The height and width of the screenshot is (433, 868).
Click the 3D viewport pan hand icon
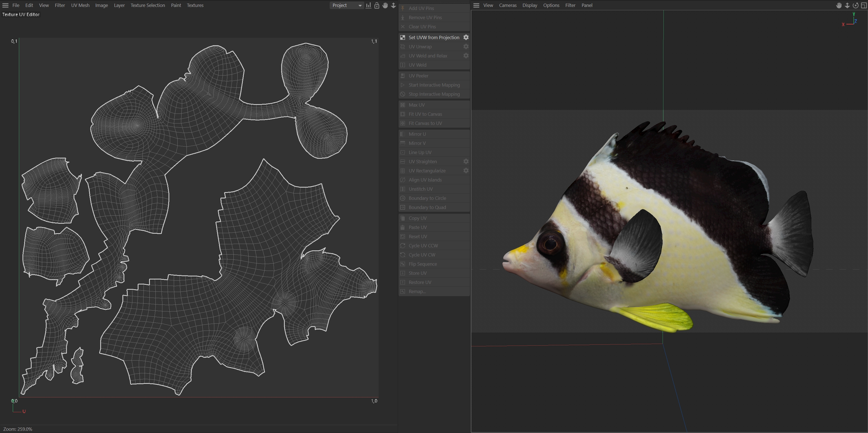[x=839, y=5]
